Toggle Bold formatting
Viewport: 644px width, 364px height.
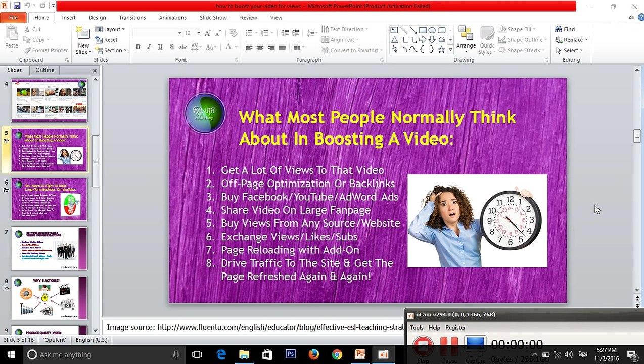coord(137,47)
